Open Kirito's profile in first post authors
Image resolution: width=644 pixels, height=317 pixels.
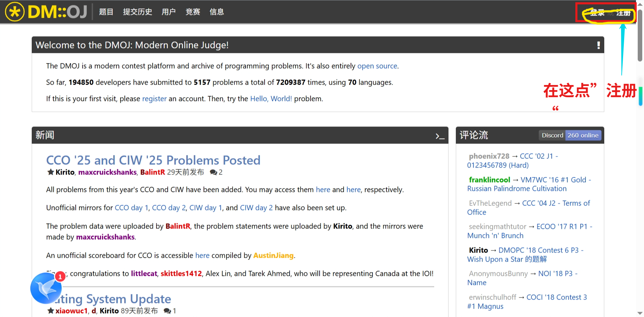pos(65,172)
